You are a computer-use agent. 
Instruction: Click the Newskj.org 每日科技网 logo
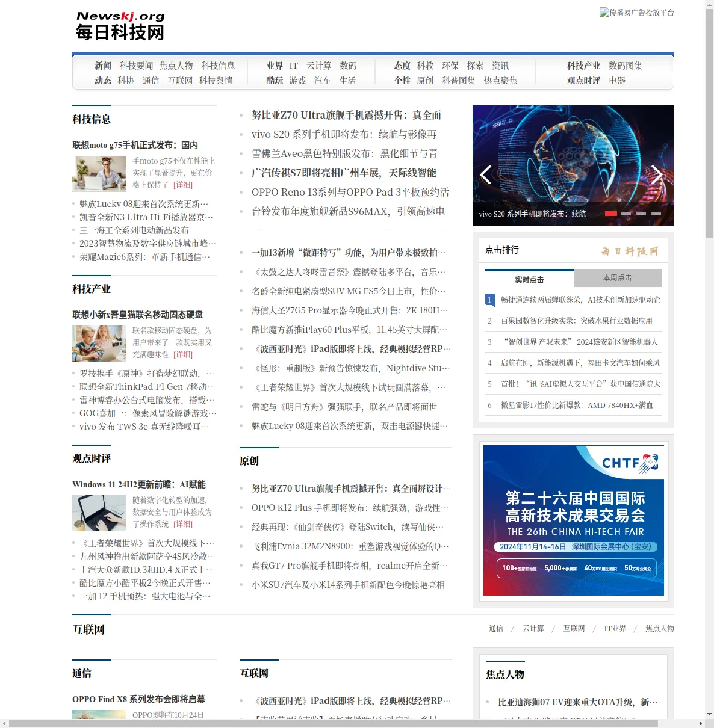(x=120, y=26)
